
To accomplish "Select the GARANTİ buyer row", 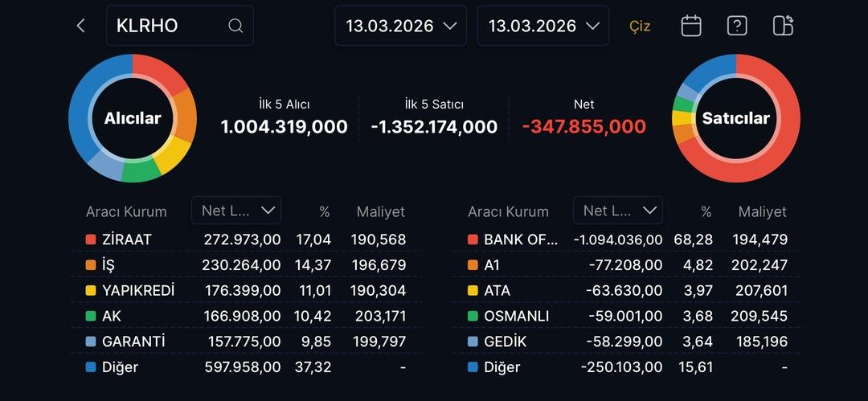I will (246, 342).
